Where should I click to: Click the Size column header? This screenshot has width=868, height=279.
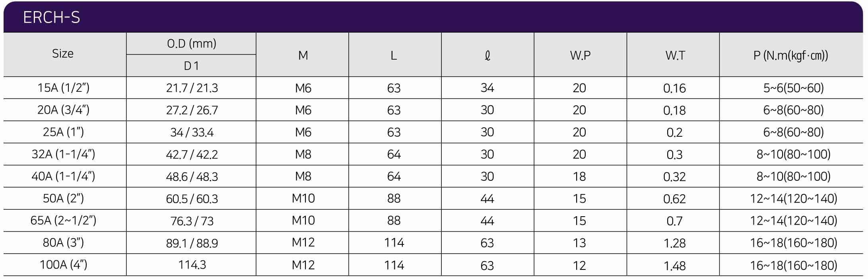(63, 54)
